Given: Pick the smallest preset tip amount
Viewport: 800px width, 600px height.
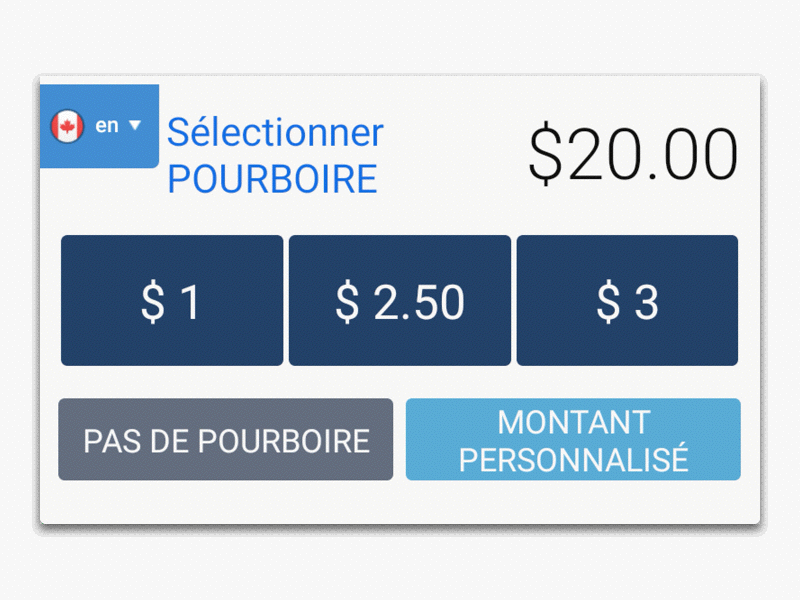Looking at the screenshot, I should coord(172,301).
